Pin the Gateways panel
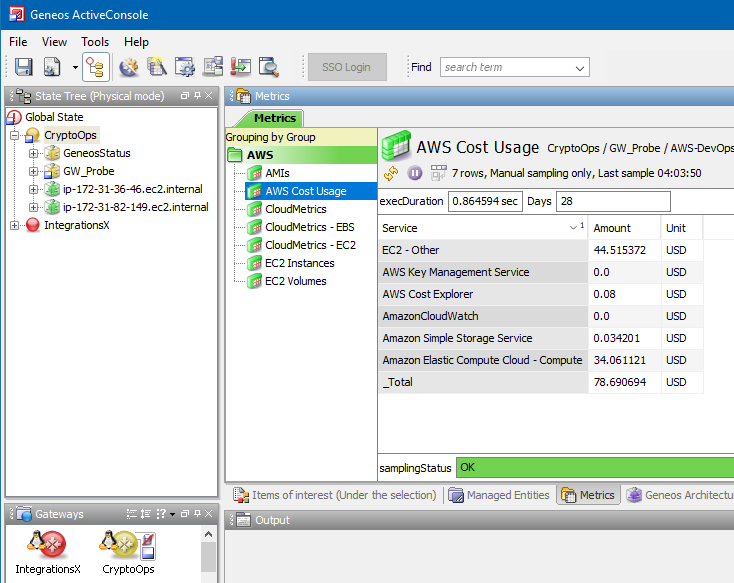This screenshot has width=734, height=583. point(198,514)
